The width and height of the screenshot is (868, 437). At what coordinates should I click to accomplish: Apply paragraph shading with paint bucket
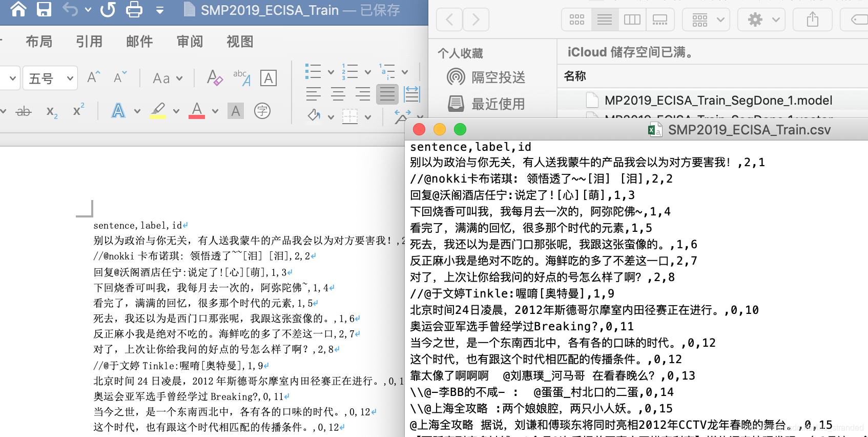click(314, 116)
